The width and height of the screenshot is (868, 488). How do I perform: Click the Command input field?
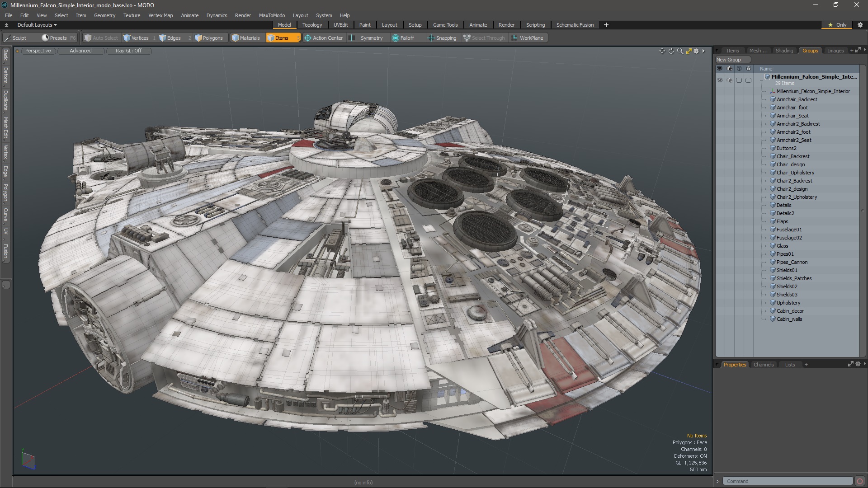point(788,481)
